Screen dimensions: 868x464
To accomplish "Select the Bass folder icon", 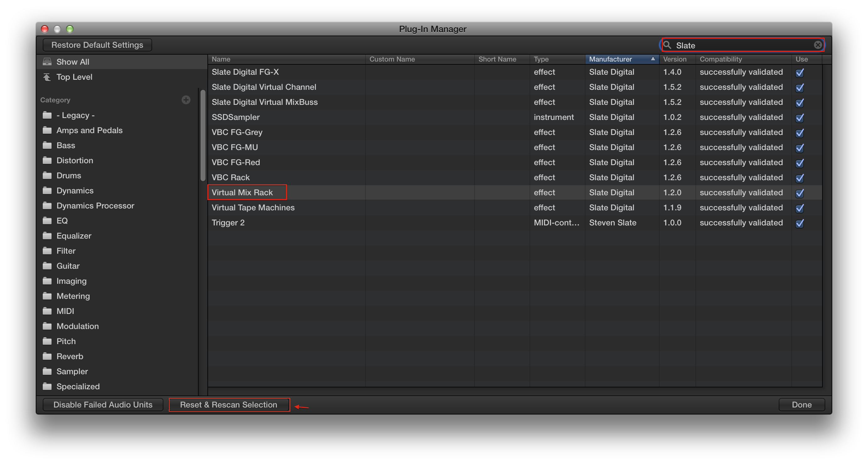I will [x=47, y=145].
